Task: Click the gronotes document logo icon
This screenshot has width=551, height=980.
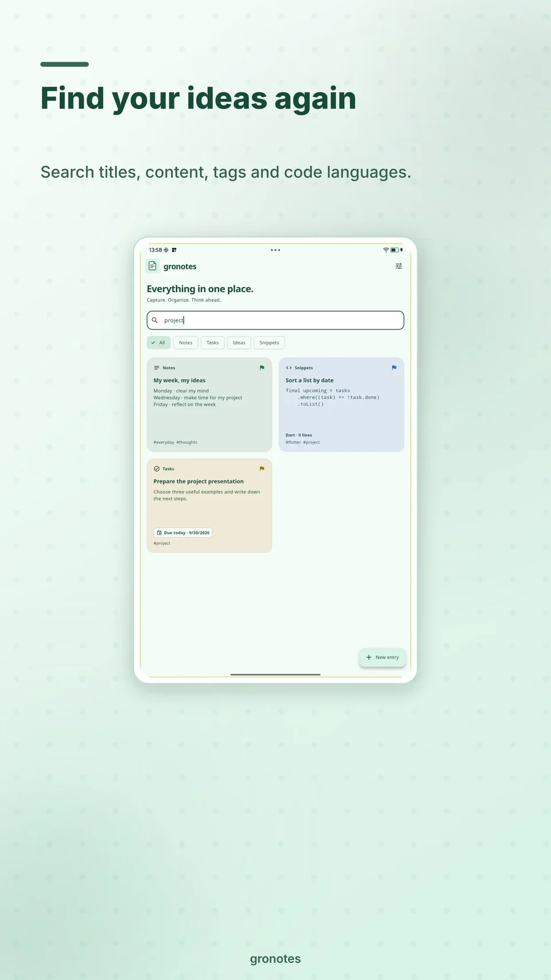Action: click(152, 266)
